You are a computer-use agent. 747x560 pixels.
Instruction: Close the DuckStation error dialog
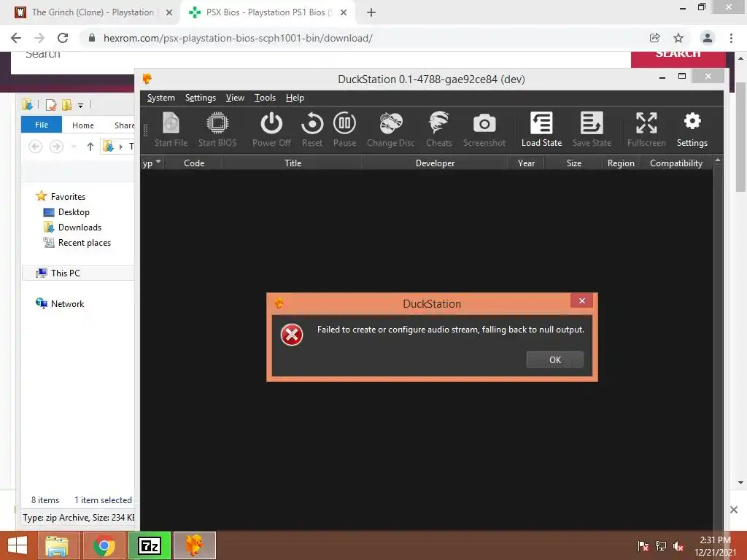(x=581, y=300)
